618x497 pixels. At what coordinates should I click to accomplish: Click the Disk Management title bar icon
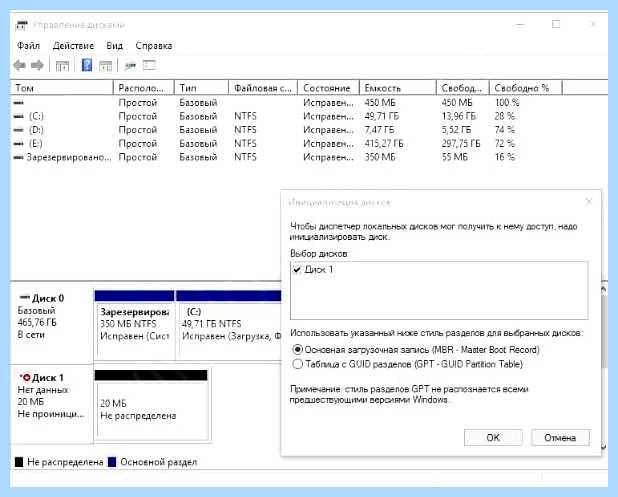coord(22,25)
